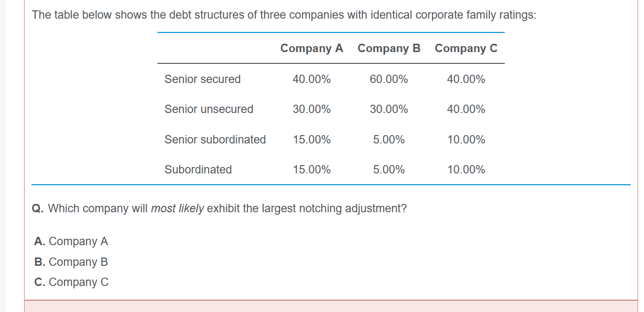Image resolution: width=644 pixels, height=312 pixels.
Task: Click the intro sentence above the table
Action: 284,15
